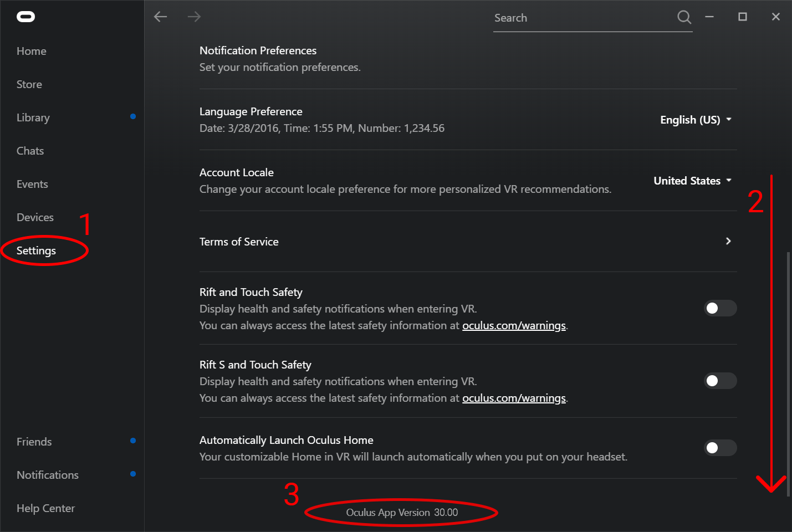
Task: Select Store in the sidebar
Action: 29,84
